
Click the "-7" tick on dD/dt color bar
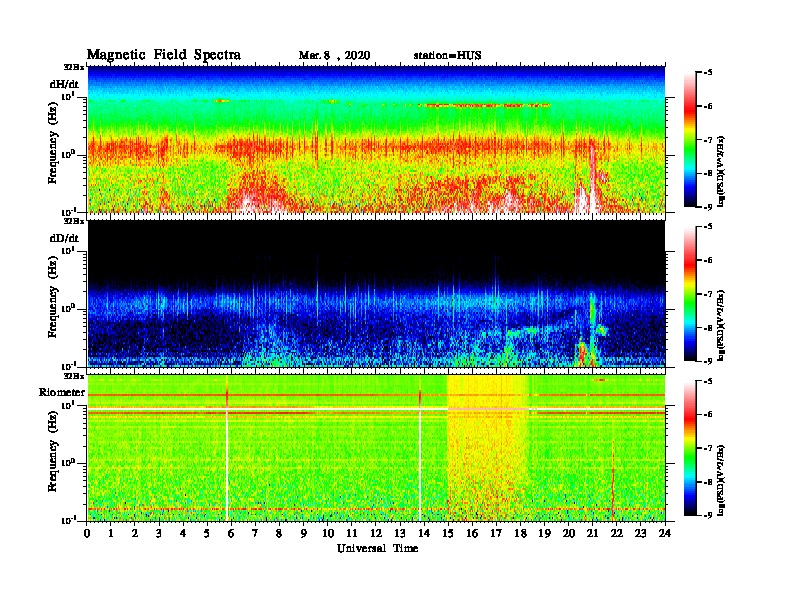pyautogui.click(x=708, y=294)
